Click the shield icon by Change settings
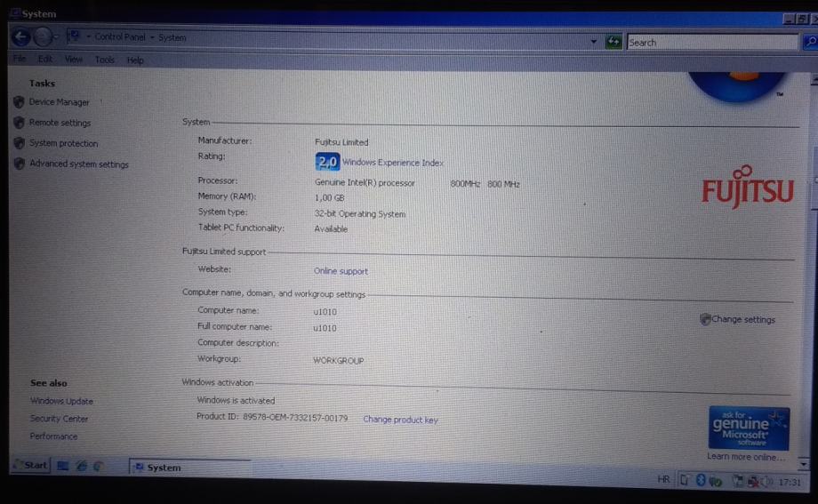The height and width of the screenshot is (504, 818). coord(705,319)
